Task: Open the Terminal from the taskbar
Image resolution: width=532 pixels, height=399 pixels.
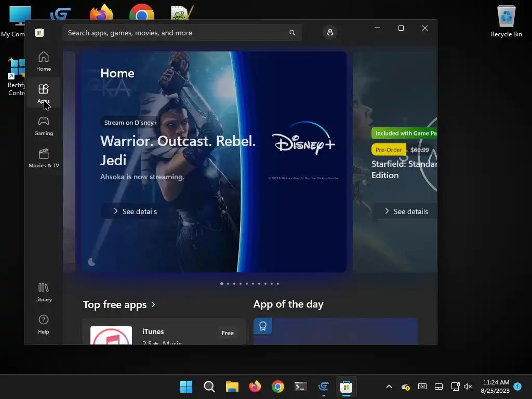Action: pos(301,387)
